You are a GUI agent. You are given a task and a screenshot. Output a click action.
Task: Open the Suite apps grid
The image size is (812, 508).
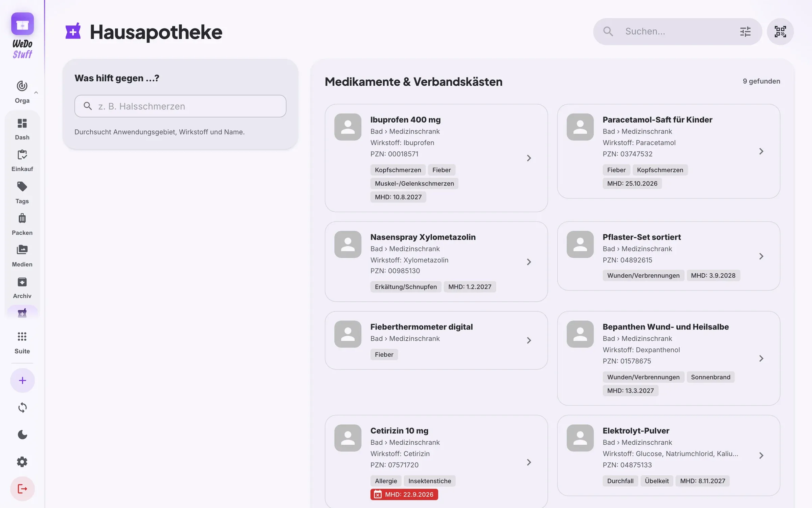coord(22,343)
